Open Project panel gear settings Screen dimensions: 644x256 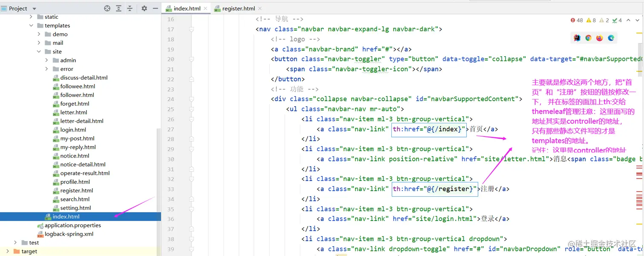[x=144, y=9]
